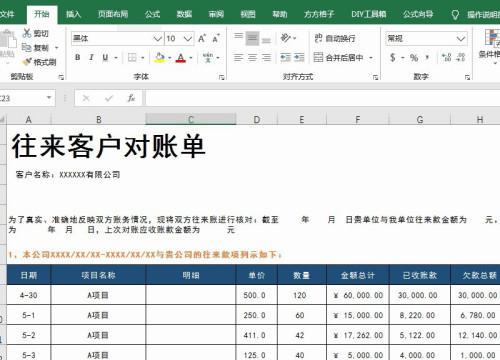The image size is (500, 360).
Task: Align text to middle vertically
Action: [x=252, y=38]
